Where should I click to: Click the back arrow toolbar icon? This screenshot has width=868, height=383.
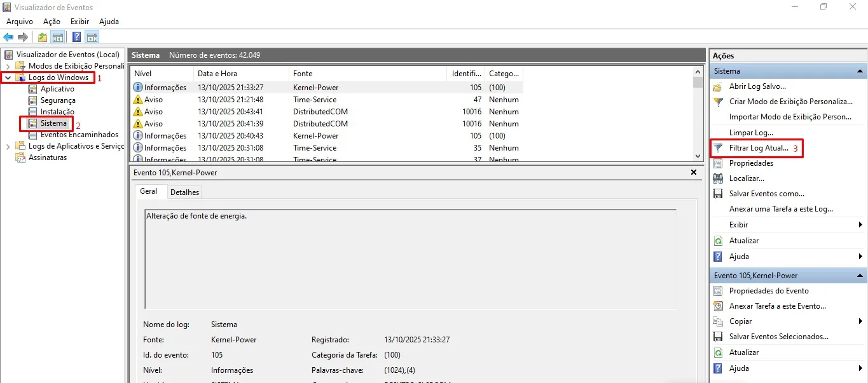[x=8, y=37]
